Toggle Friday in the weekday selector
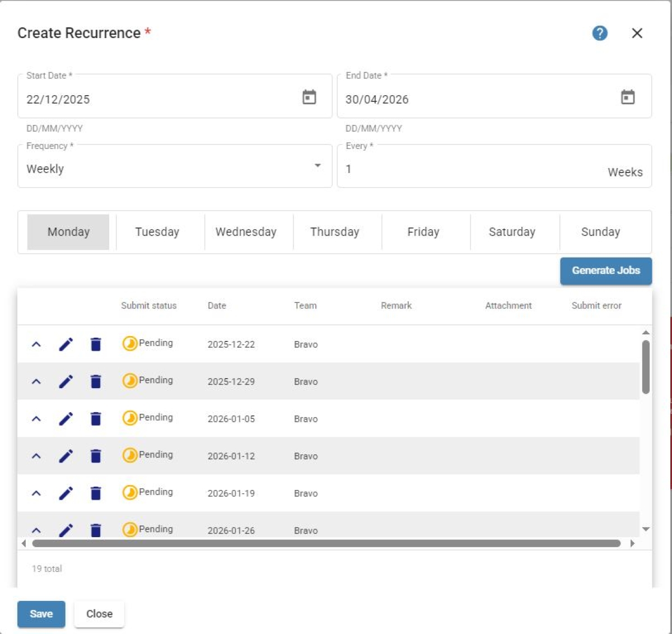The height and width of the screenshot is (634, 672). click(x=423, y=232)
